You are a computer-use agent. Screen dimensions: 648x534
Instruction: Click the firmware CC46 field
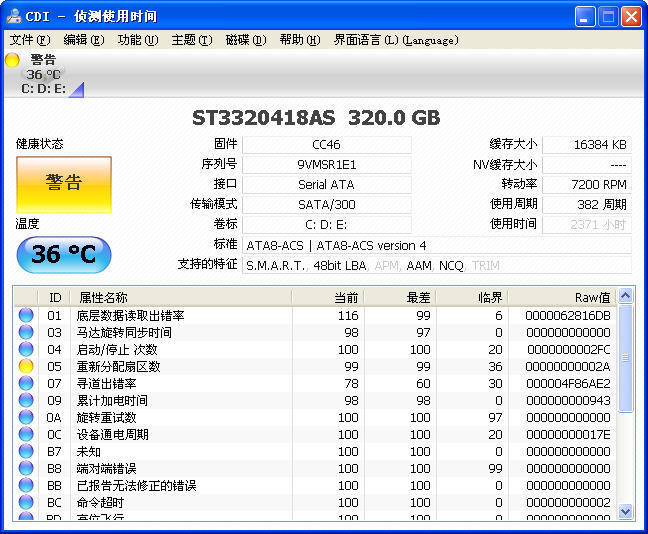tap(326, 145)
